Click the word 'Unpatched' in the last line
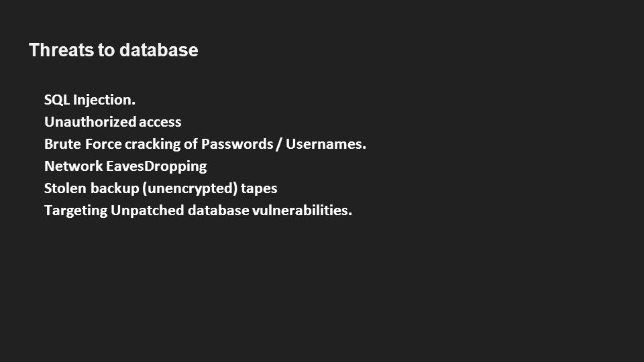This screenshot has width=644, height=362. point(148,210)
